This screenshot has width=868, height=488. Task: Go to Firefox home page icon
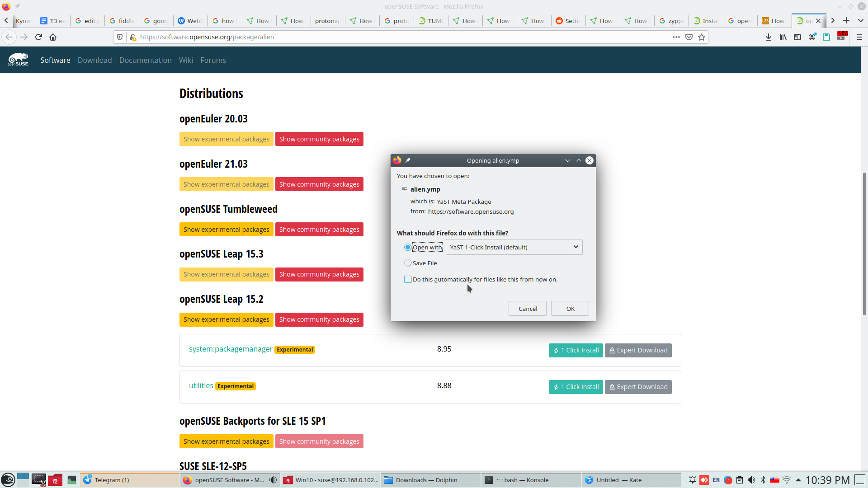[53, 37]
